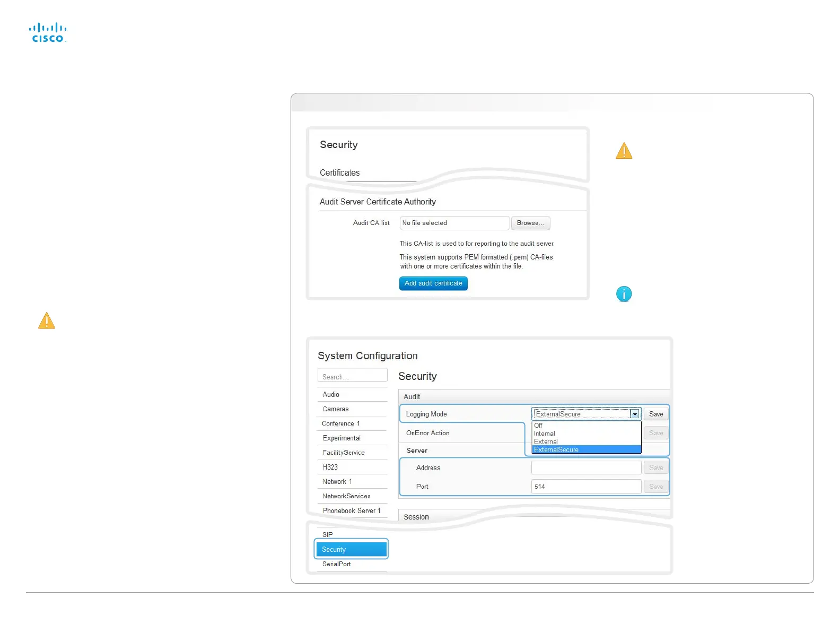Click the Add audit certificate button
Image resolution: width=840 pixels, height=632 pixels.
click(x=433, y=283)
